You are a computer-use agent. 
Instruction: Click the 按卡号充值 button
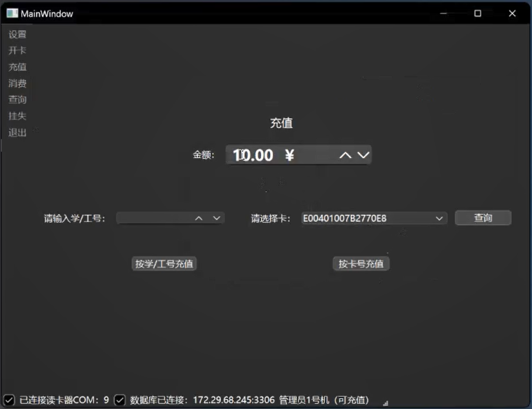pyautogui.click(x=361, y=264)
